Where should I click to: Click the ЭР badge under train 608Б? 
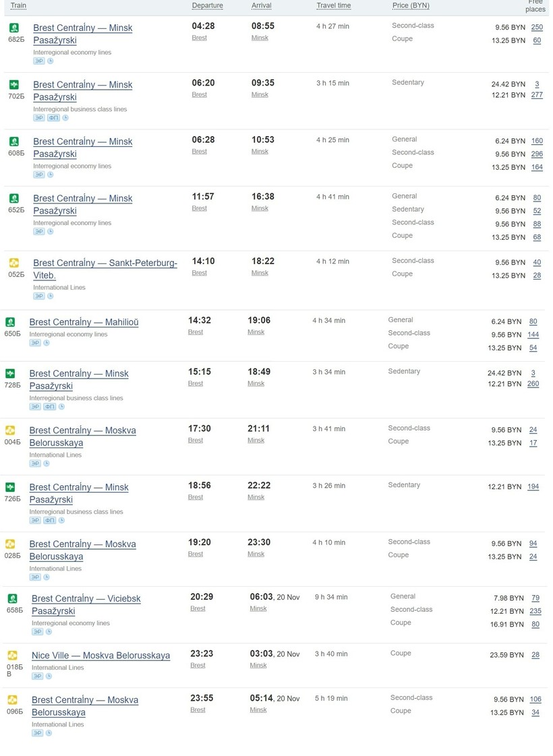39,175
